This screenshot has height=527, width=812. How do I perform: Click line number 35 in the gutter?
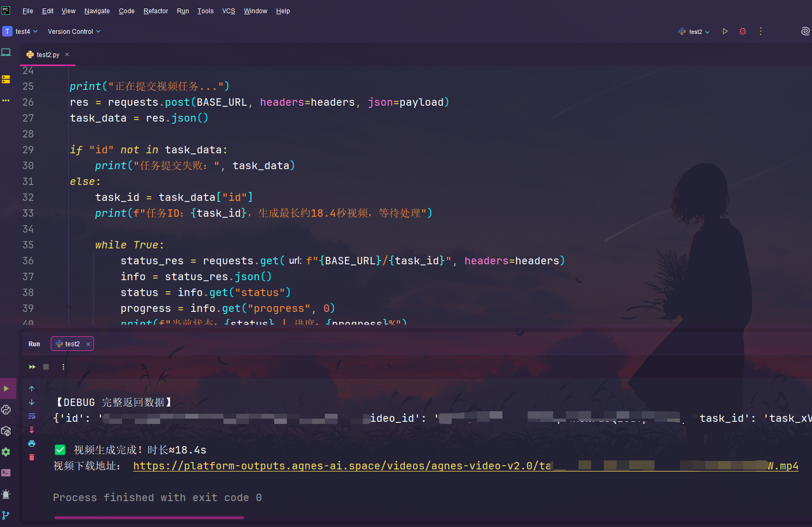pyautogui.click(x=28, y=245)
